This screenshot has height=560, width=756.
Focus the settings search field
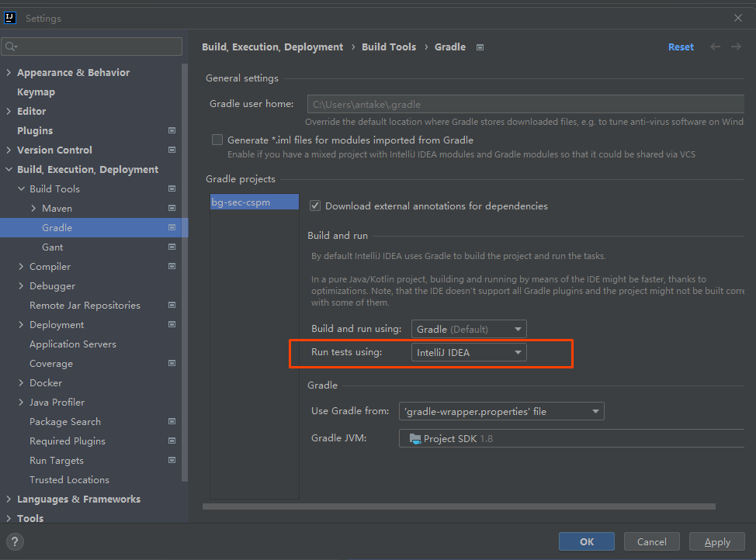pos(92,47)
